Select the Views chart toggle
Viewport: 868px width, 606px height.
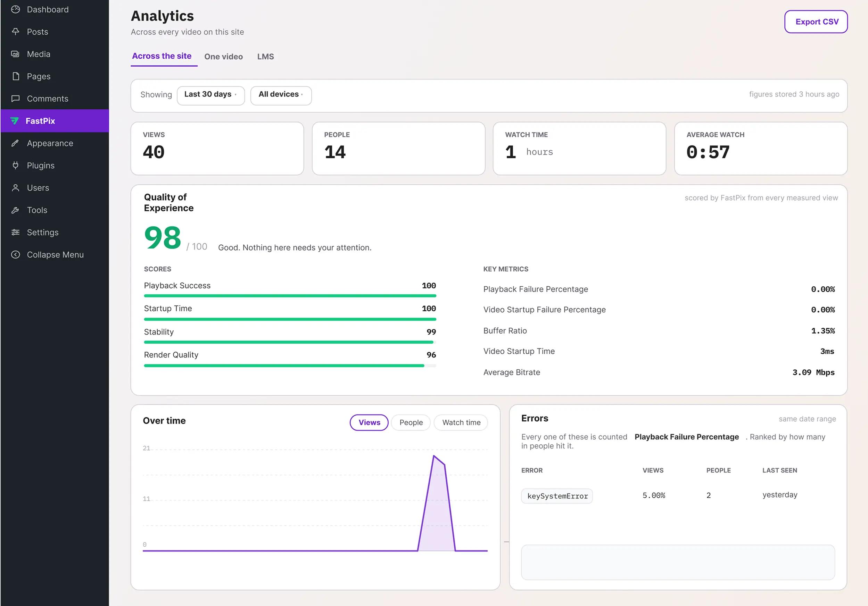[369, 422]
